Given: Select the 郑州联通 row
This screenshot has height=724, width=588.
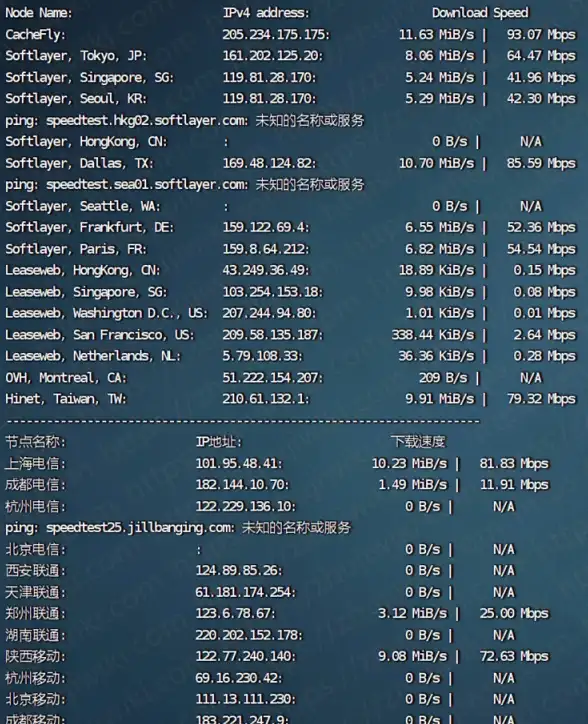Looking at the screenshot, I should 277,614.
